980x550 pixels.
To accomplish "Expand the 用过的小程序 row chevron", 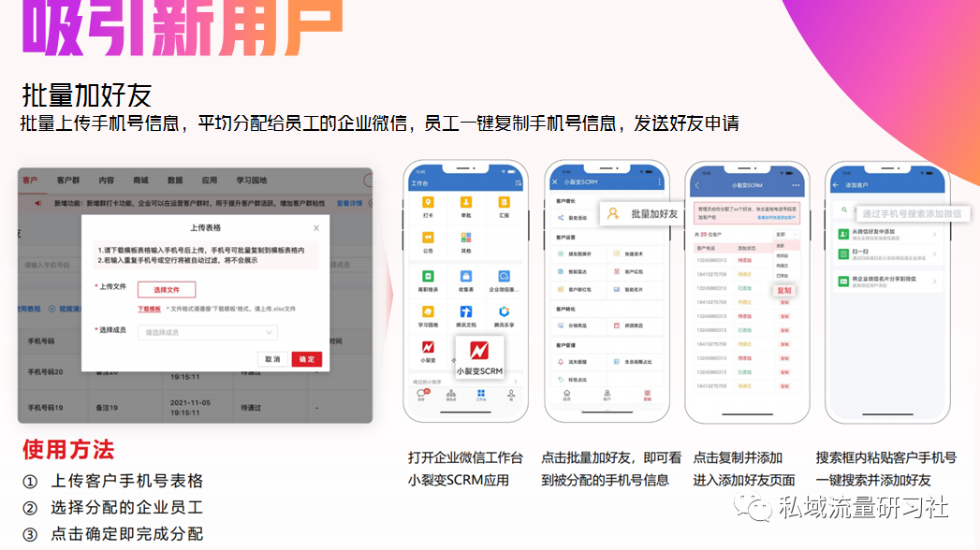I will pos(516,382).
